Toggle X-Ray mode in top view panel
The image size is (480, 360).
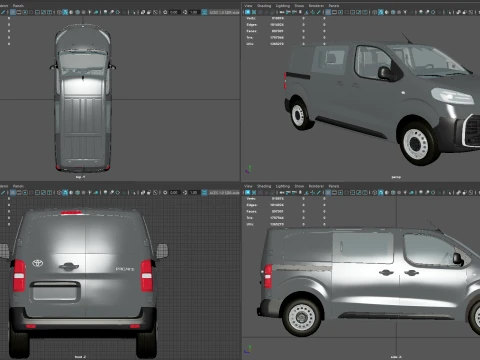click(x=142, y=12)
